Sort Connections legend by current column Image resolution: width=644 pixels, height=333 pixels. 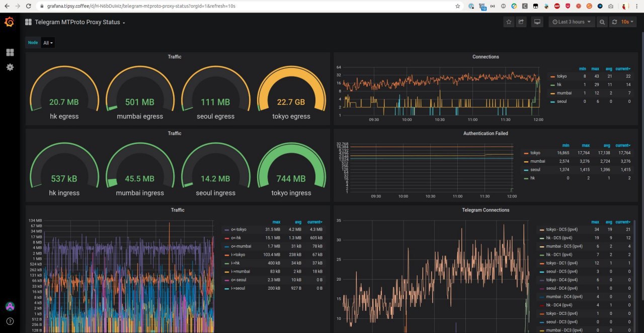click(x=623, y=69)
